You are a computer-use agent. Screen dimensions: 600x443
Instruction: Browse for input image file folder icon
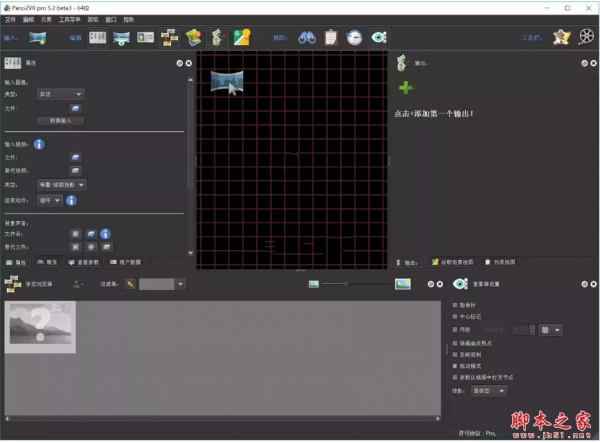tap(76, 109)
